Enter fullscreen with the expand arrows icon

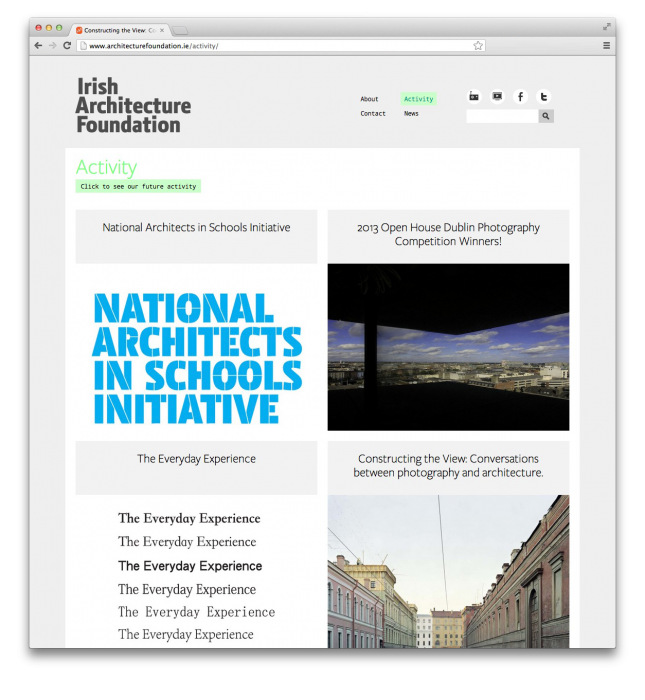[606, 27]
